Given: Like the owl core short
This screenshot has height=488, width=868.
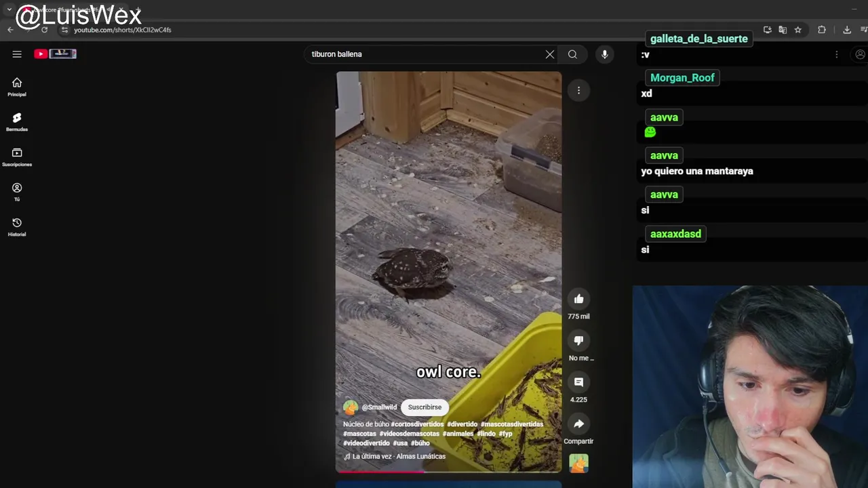Looking at the screenshot, I should [x=578, y=299].
